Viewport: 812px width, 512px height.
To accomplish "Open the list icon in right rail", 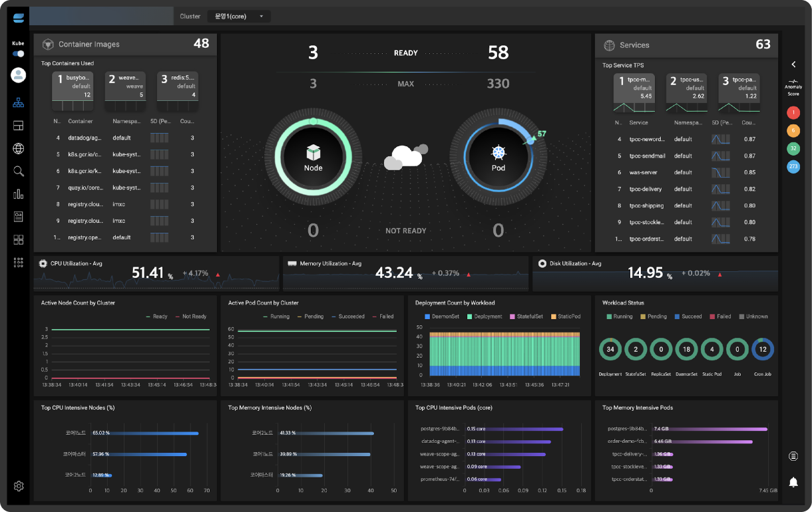I will 793,456.
